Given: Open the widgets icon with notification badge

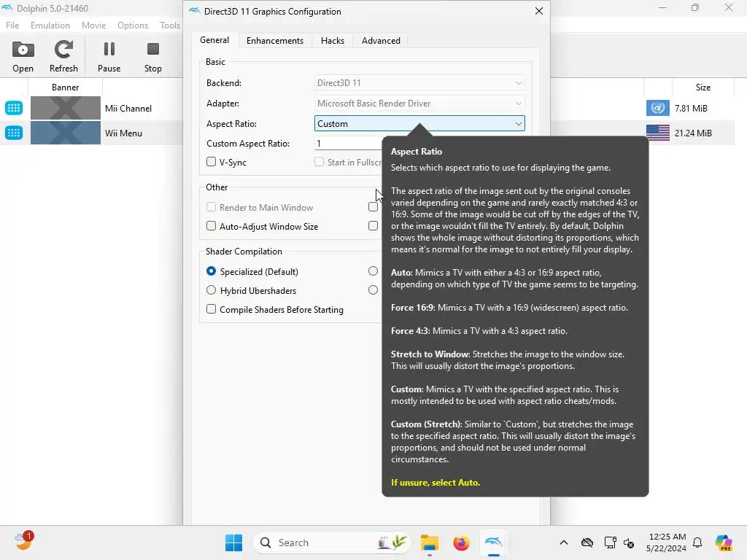Looking at the screenshot, I should point(23,542).
